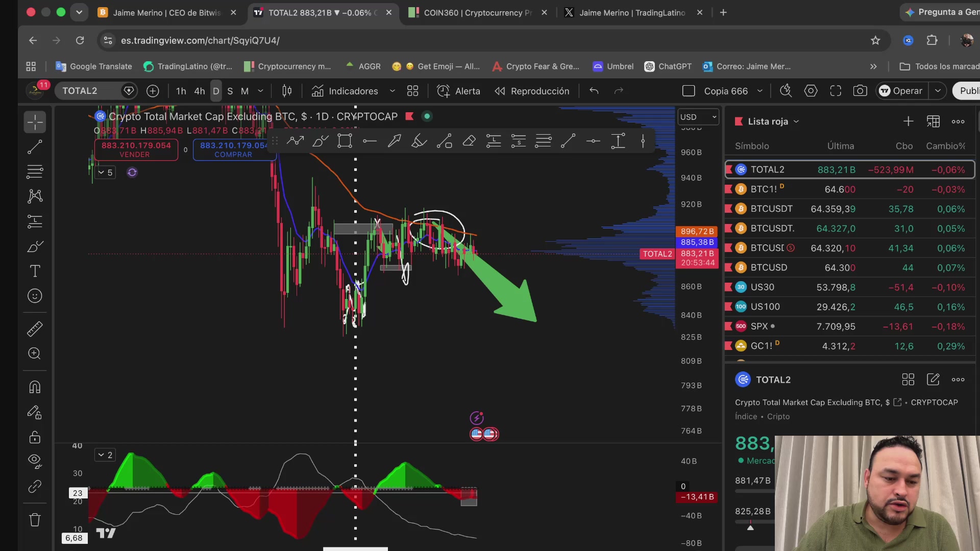
Task: Toggle hide all drawings eye icon
Action: tap(35, 461)
